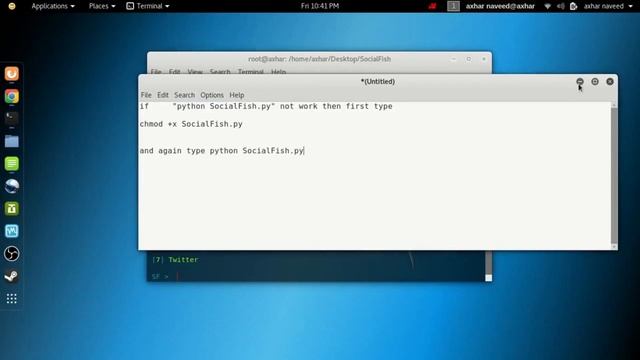Click the volume speaker icon
This screenshot has height=360, width=640.
pos(561,6)
